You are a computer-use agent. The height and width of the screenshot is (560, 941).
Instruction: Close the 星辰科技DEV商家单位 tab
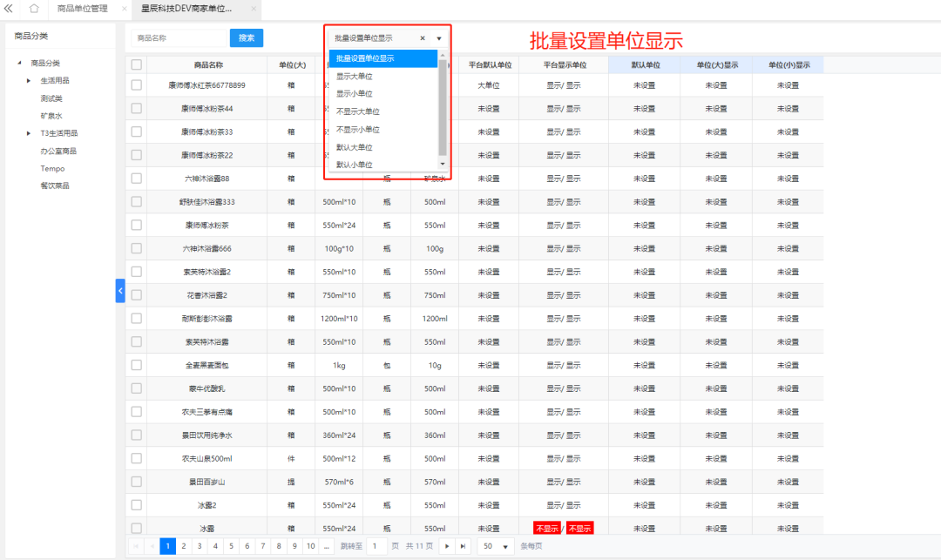click(x=254, y=9)
